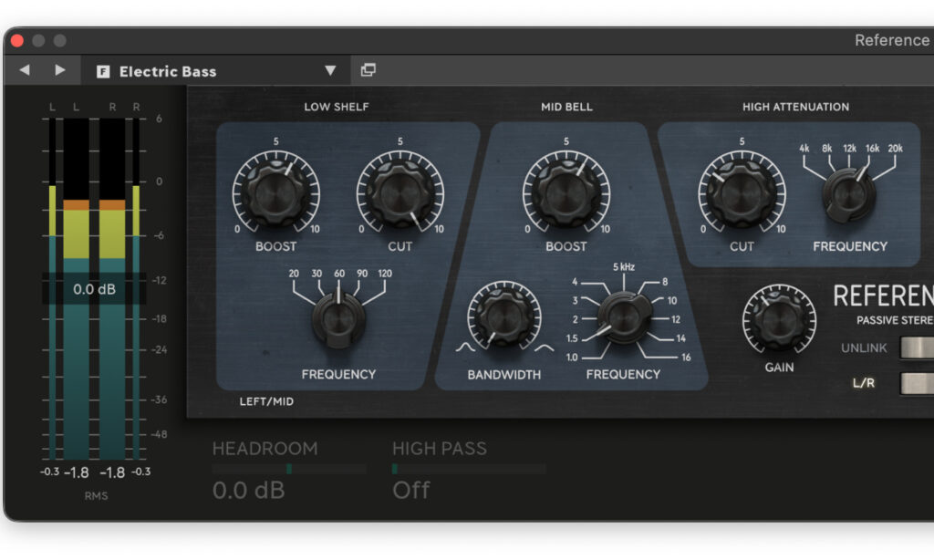
Task: Select 20k on High Attenuation Frequency
Action: (x=896, y=149)
